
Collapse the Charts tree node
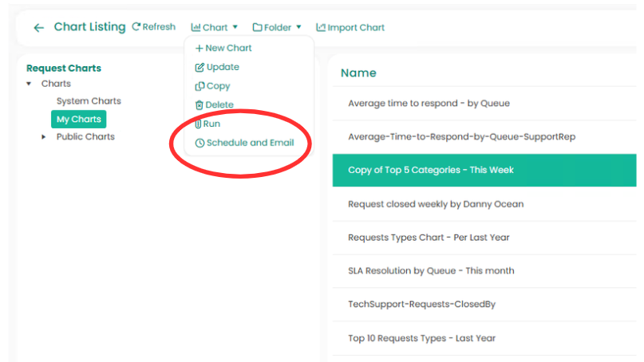point(30,84)
